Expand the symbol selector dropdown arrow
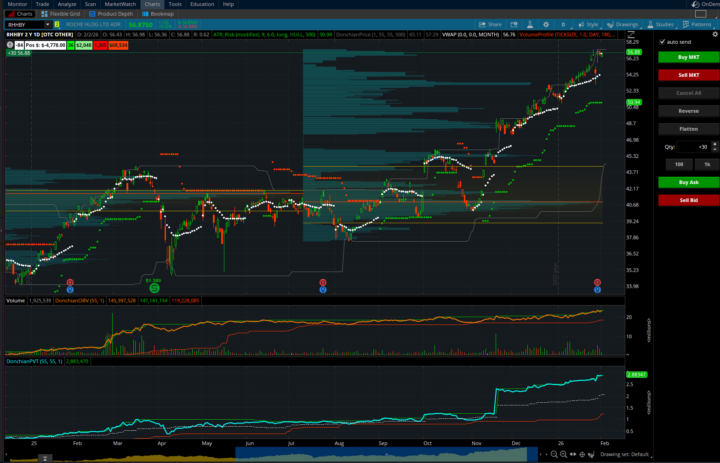This screenshot has width=720, height=463. click(x=48, y=25)
